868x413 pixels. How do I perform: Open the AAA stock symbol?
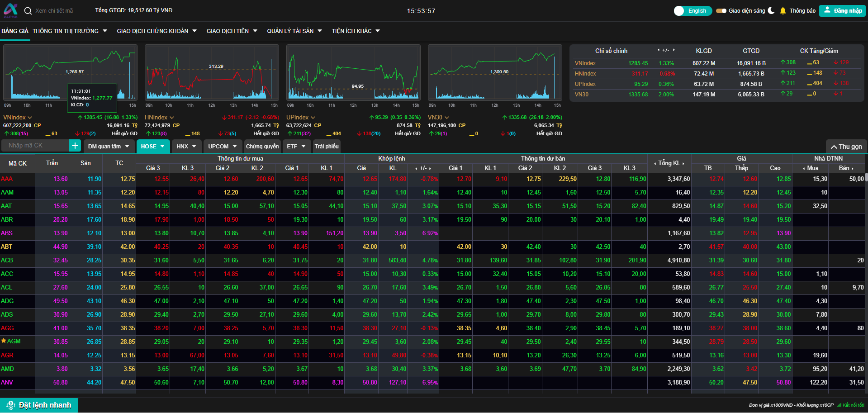pos(7,179)
